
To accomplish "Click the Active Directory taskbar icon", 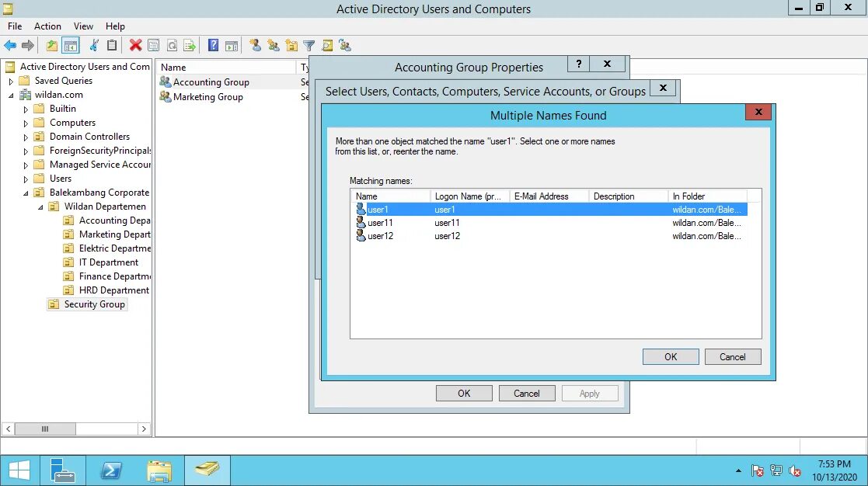I will click(x=207, y=470).
